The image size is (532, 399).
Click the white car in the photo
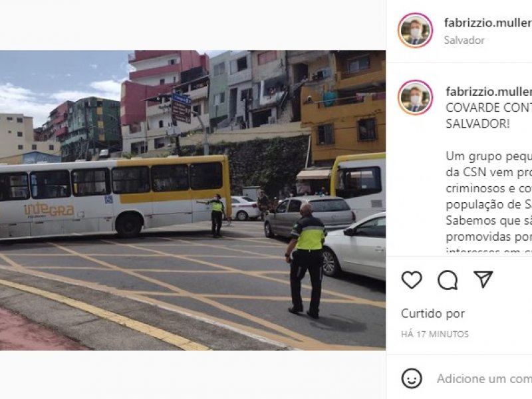pos(354,245)
